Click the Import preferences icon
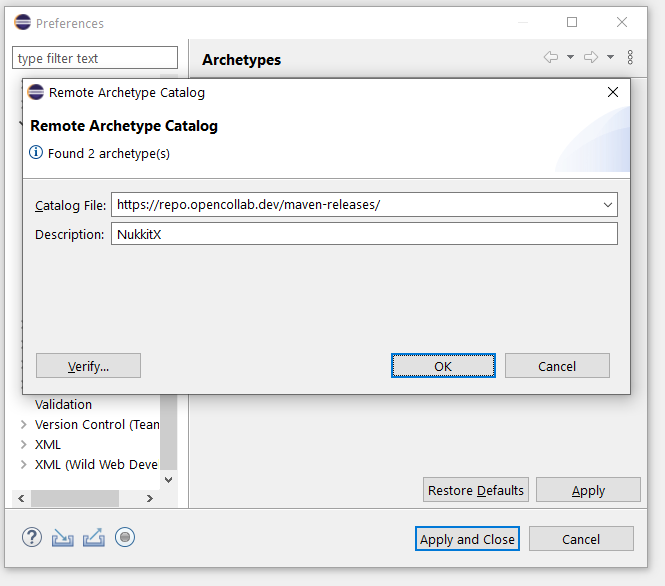Viewport: 665px width, 586px height. (x=62, y=538)
